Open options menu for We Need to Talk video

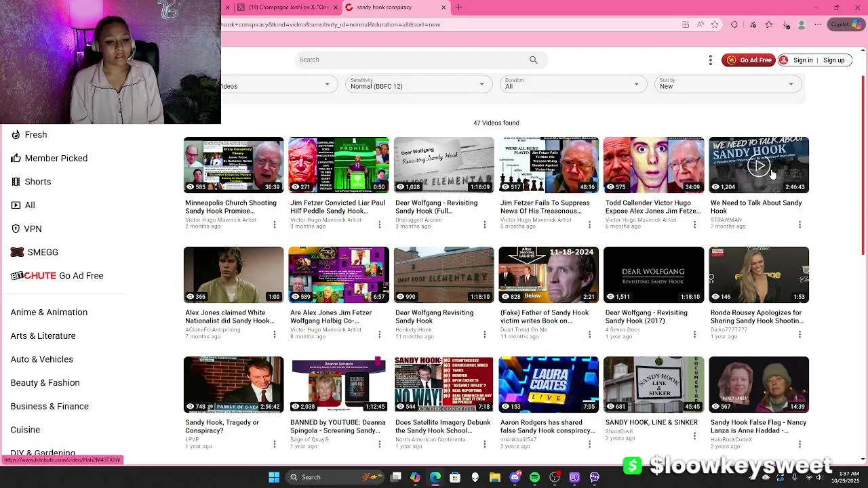point(800,224)
